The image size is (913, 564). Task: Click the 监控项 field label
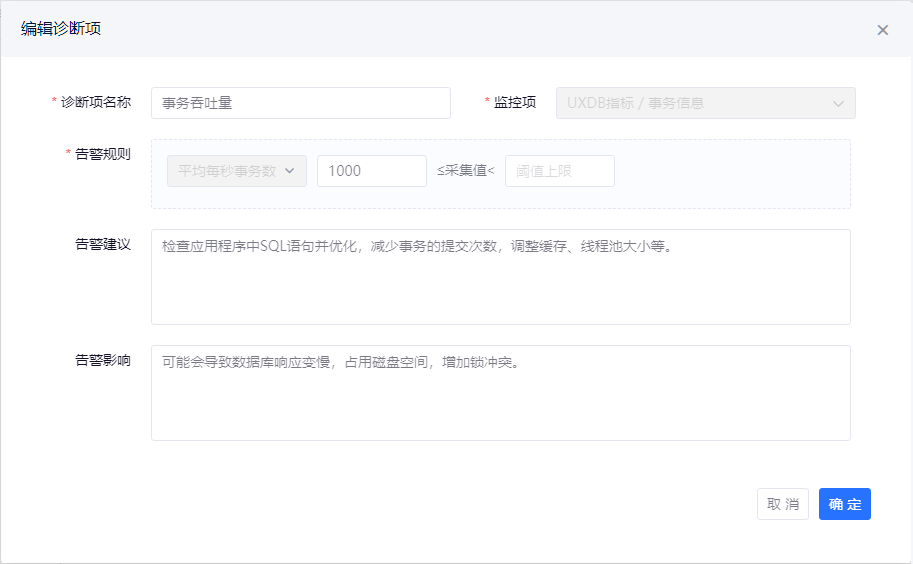pyautogui.click(x=515, y=102)
